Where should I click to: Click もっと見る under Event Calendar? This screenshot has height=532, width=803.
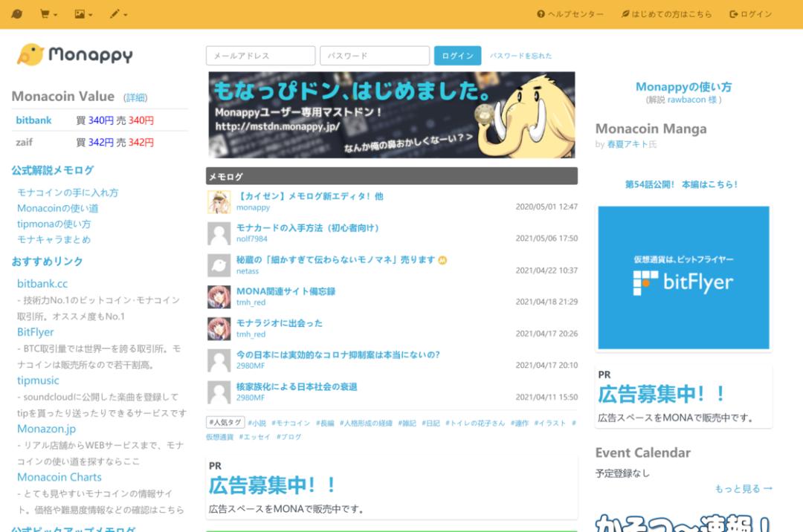click(743, 488)
